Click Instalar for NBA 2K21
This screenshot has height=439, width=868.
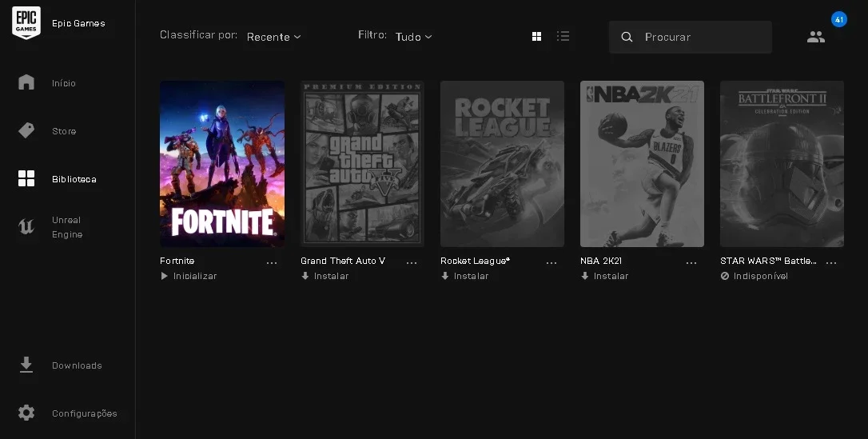tap(611, 276)
